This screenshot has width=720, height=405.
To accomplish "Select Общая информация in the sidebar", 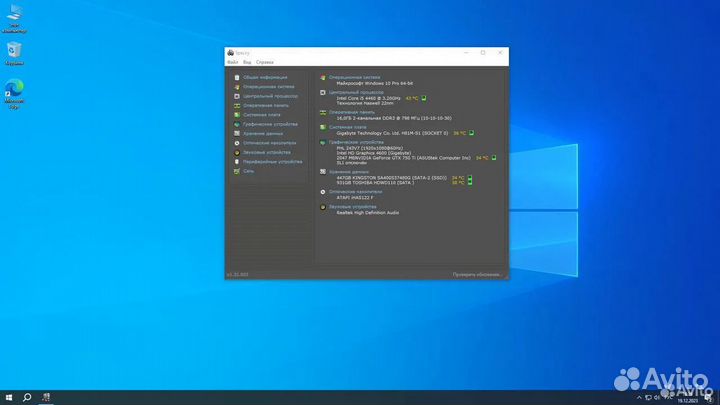I will 265,77.
